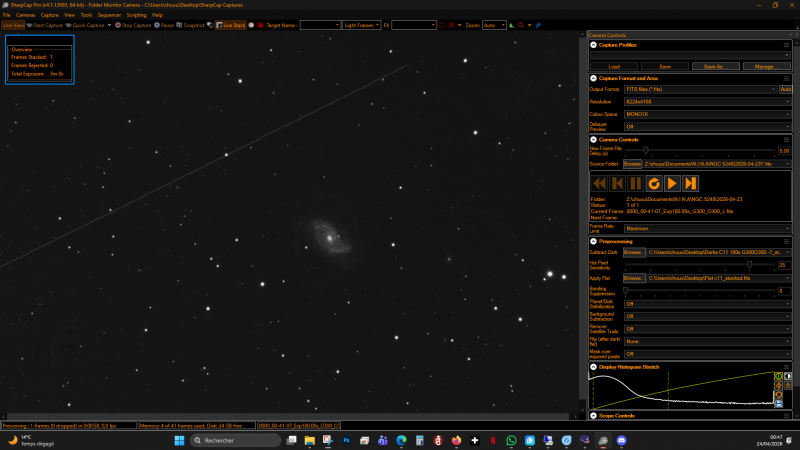Open Planet/Disk Stabilization dropdown
Screen dimensions: 800x450
[x=708, y=304]
